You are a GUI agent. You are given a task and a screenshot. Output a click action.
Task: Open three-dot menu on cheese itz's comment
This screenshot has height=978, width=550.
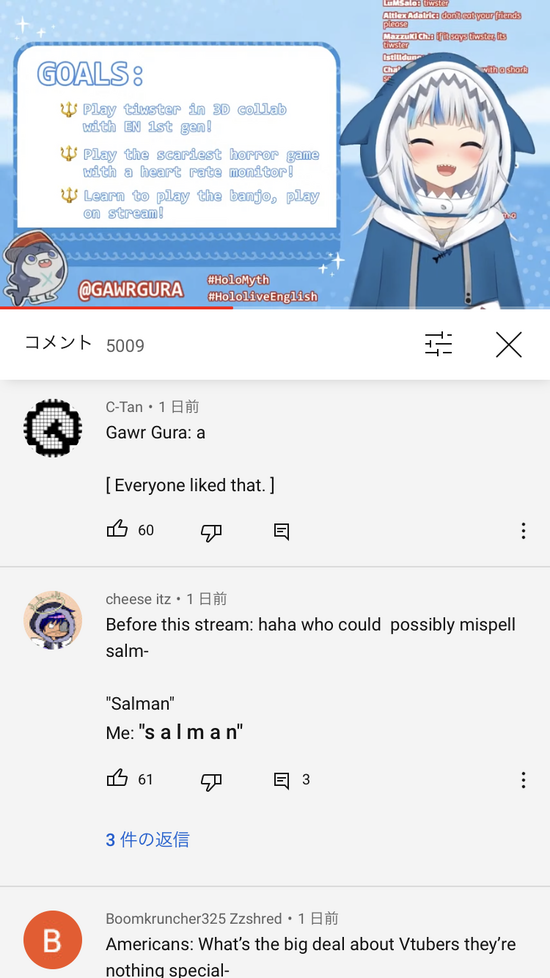coord(523,780)
